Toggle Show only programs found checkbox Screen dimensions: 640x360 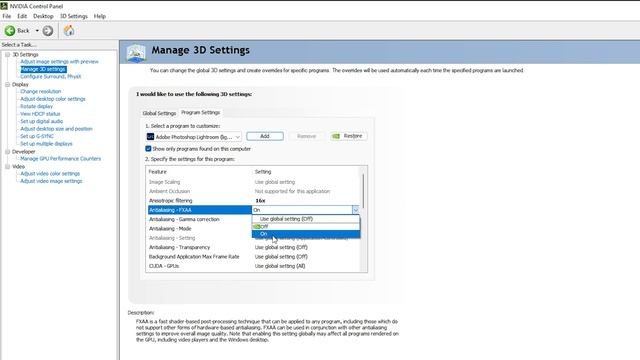tap(148, 149)
